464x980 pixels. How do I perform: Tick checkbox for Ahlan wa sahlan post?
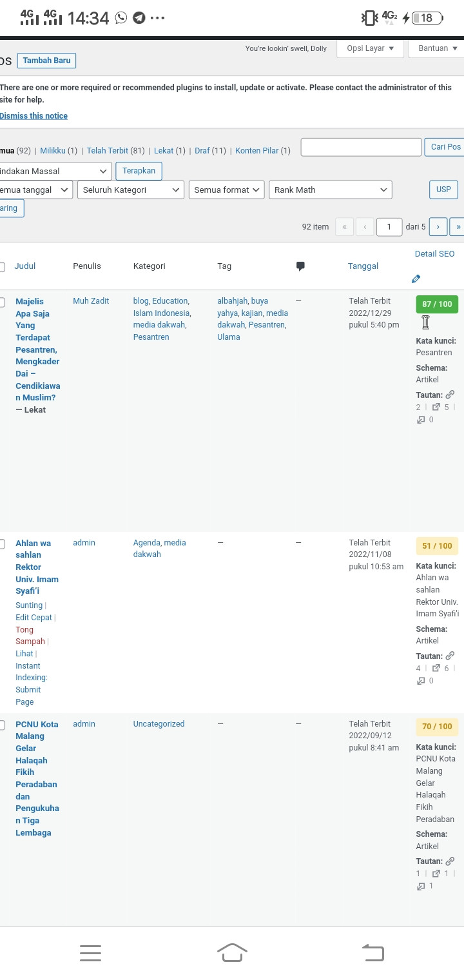point(2,544)
